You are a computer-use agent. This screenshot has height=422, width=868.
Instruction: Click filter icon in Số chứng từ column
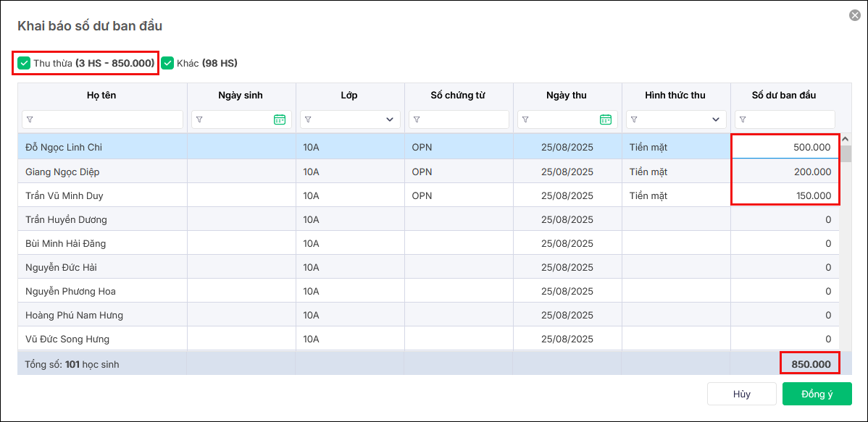coord(417,119)
